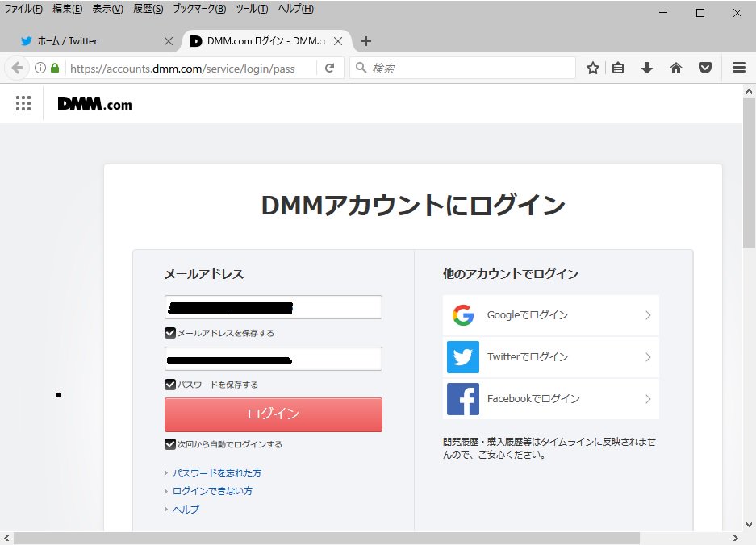Go to home page via house icon
The image size is (756, 545).
(x=676, y=68)
